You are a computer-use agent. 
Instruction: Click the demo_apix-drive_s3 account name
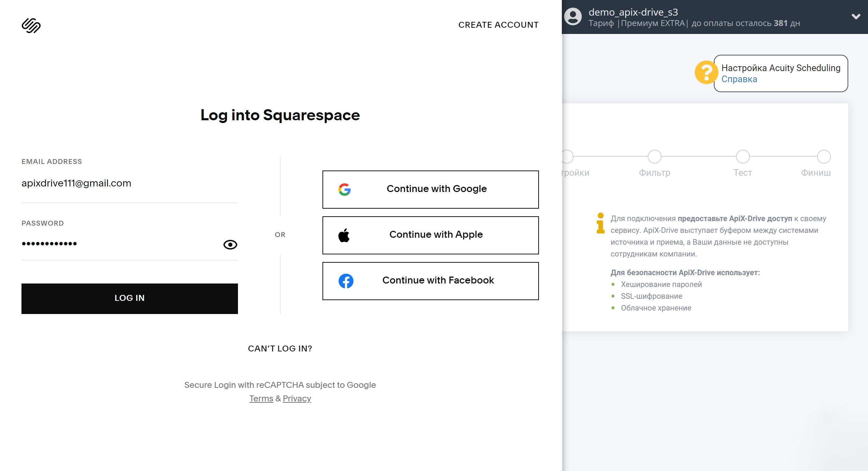click(633, 12)
